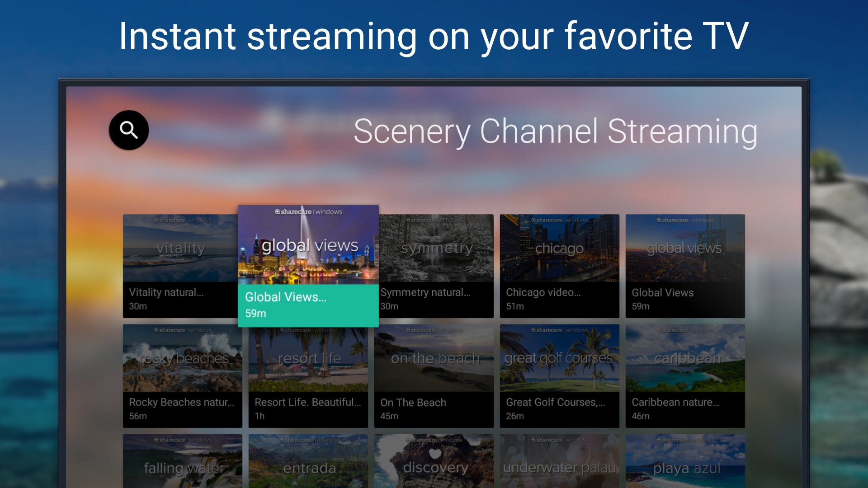Screen dimensions: 868x488
Task: Open the playa azul thumbnail
Action: click(x=685, y=461)
